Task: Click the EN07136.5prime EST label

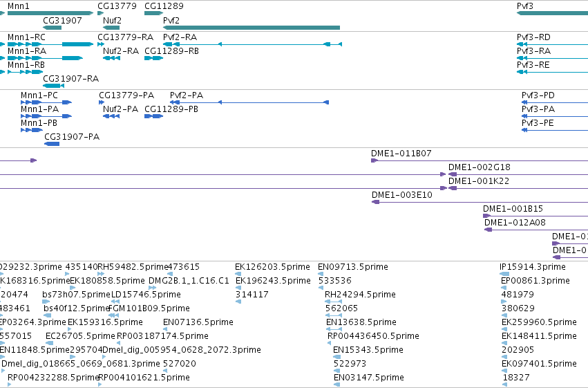Action: click(x=198, y=322)
